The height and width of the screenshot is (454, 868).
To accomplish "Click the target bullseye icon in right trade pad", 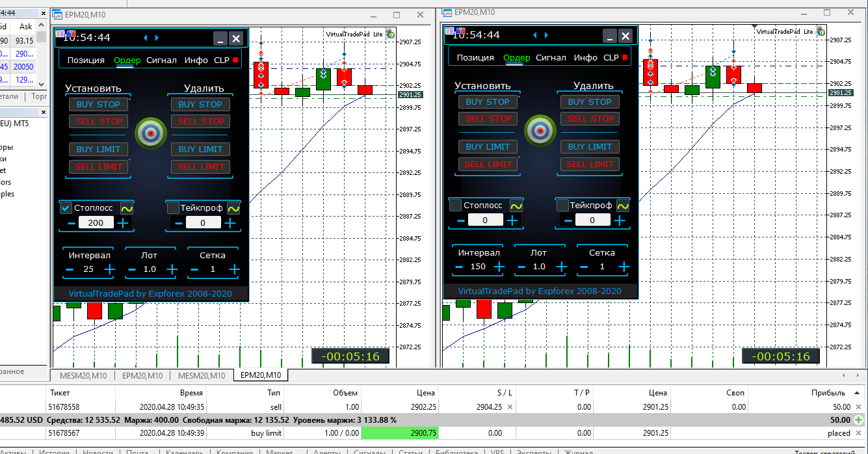I will tap(540, 131).
